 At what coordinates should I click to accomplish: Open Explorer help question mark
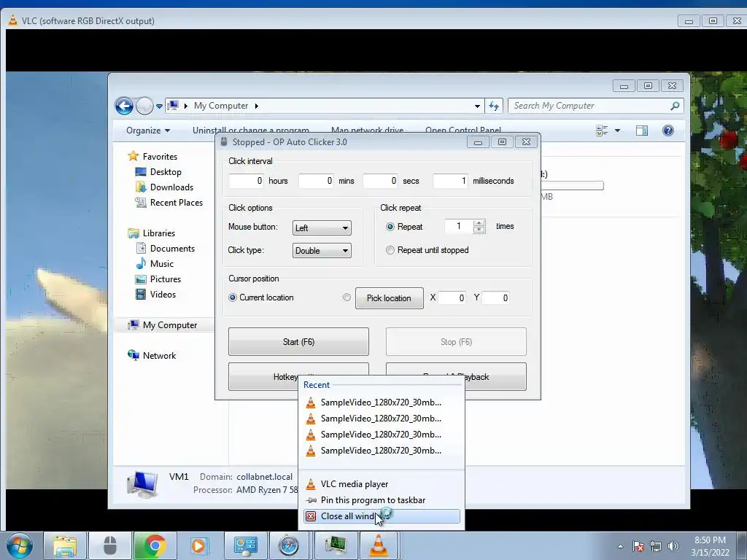(x=668, y=131)
